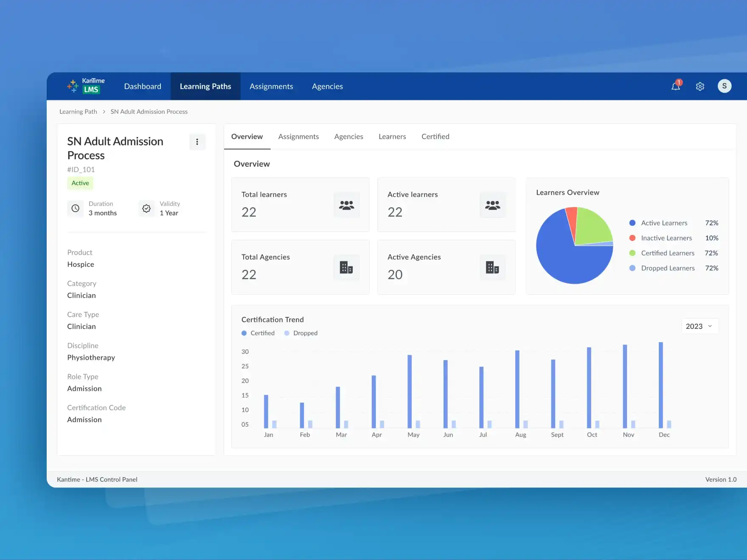Click the 10% Inactive Learners percentage

(x=712, y=238)
